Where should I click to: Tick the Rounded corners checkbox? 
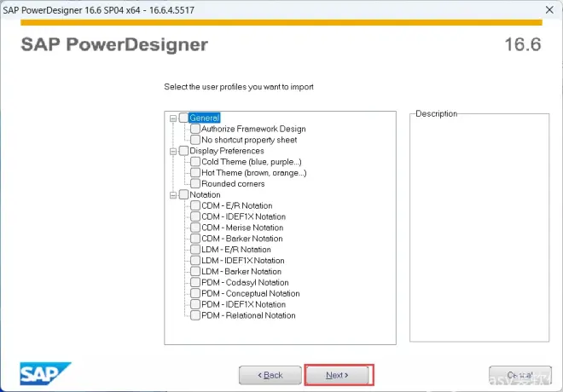tap(195, 183)
